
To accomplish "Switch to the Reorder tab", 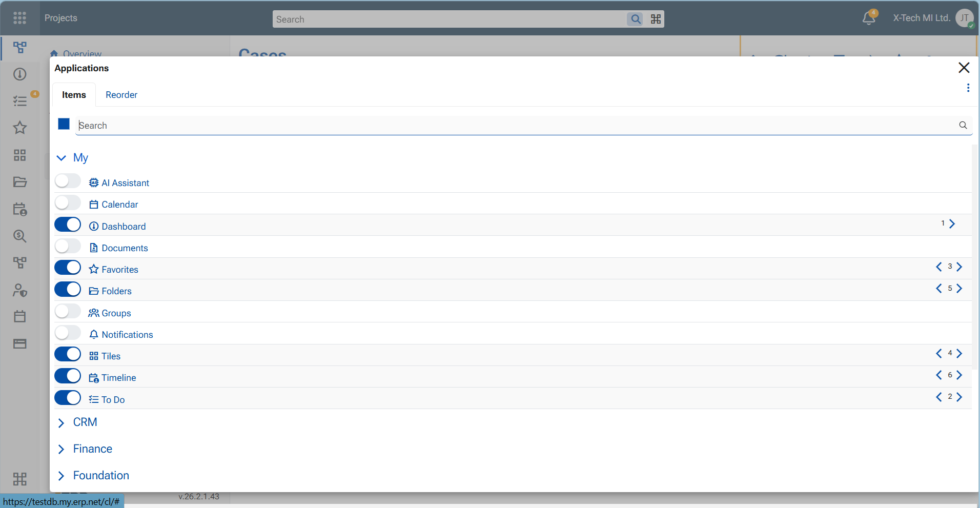I will click(x=121, y=95).
